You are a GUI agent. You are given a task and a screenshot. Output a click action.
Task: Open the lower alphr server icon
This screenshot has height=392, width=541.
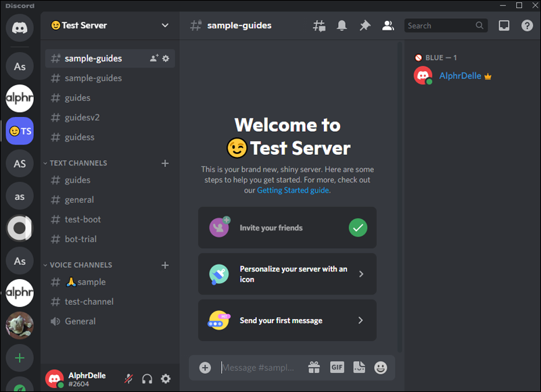tap(20, 293)
